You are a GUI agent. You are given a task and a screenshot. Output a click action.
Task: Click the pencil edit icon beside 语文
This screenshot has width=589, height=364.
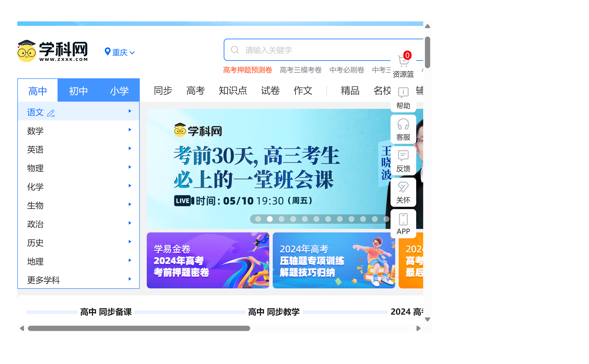tap(51, 113)
